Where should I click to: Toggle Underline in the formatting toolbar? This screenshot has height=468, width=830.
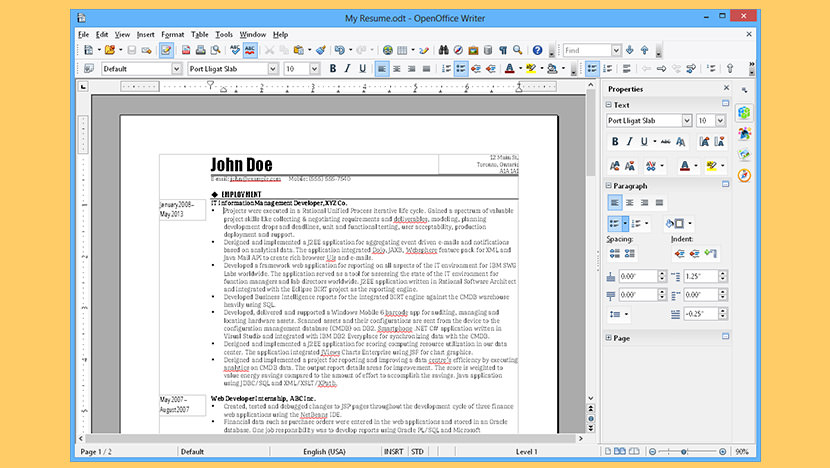[363, 69]
